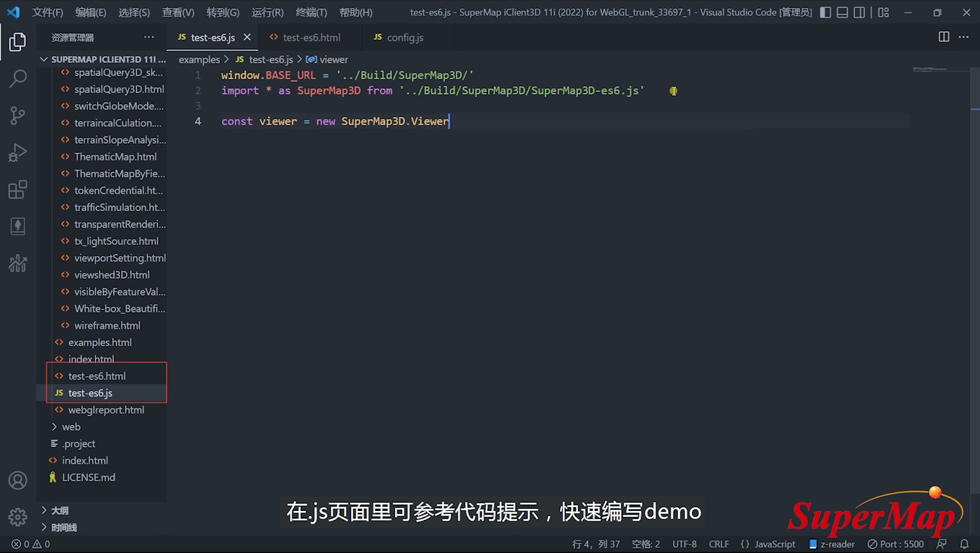Screen dimensions: 980x553
Task: Open the 转到(G) menu
Action: coord(222,12)
